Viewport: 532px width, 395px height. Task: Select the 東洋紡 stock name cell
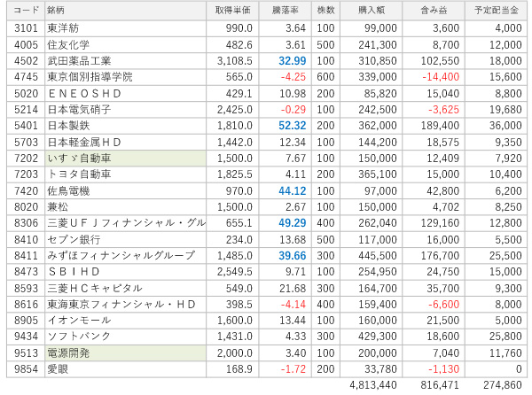pos(126,28)
